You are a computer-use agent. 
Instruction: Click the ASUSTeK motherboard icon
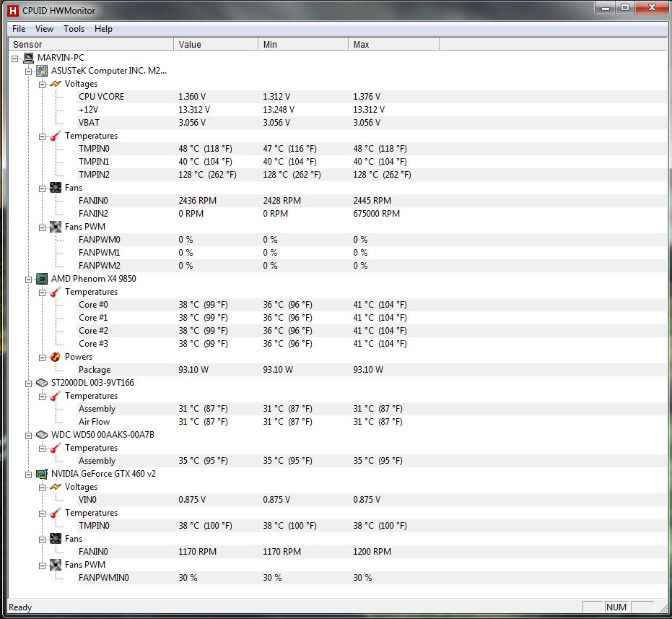(x=42, y=71)
